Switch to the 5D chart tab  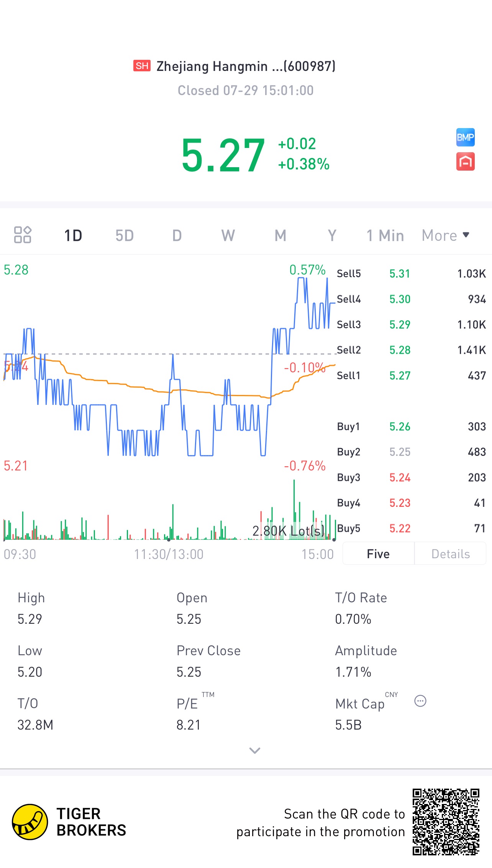tap(125, 235)
